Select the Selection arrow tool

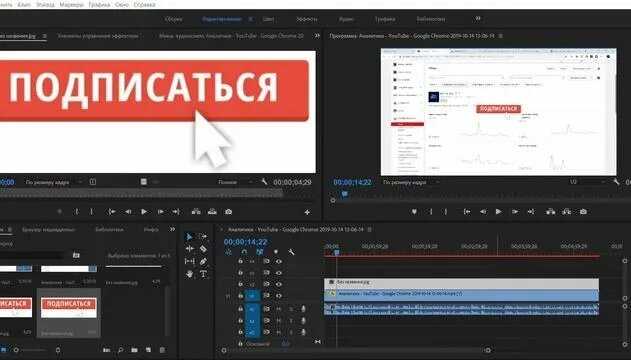189,237
